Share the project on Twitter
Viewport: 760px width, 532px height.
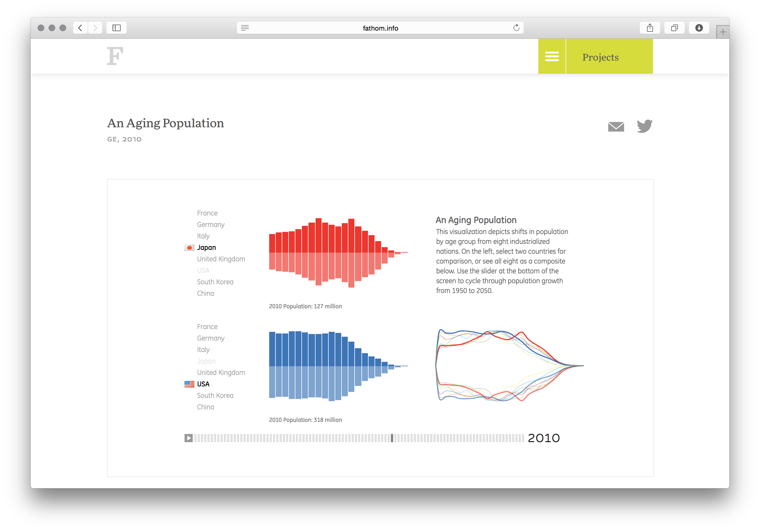pos(644,126)
